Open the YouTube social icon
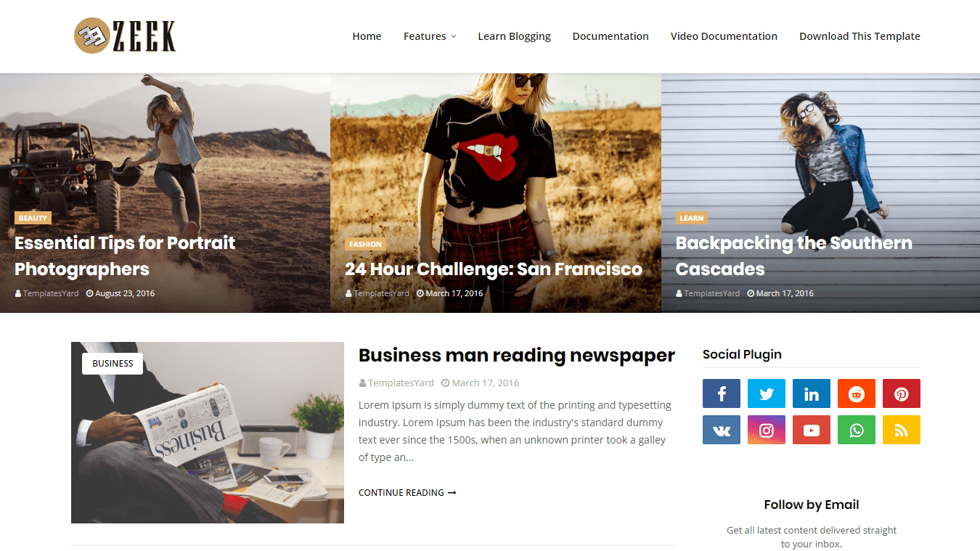 click(x=812, y=430)
